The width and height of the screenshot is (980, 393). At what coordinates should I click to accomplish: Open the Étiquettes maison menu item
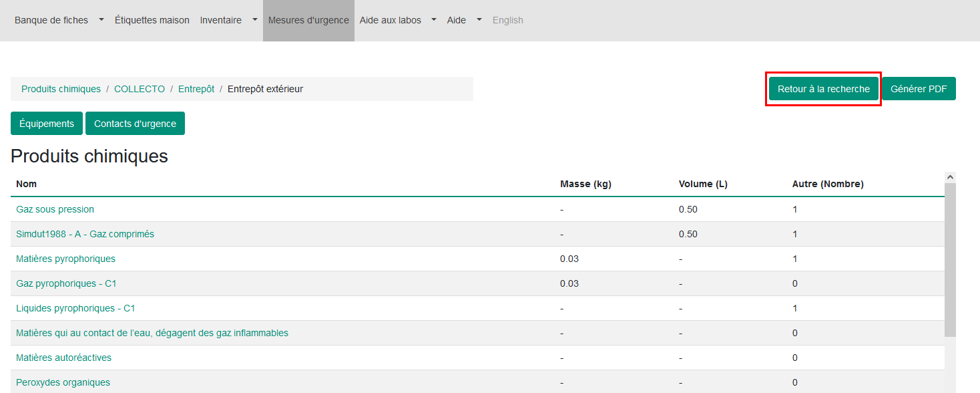pos(152,20)
